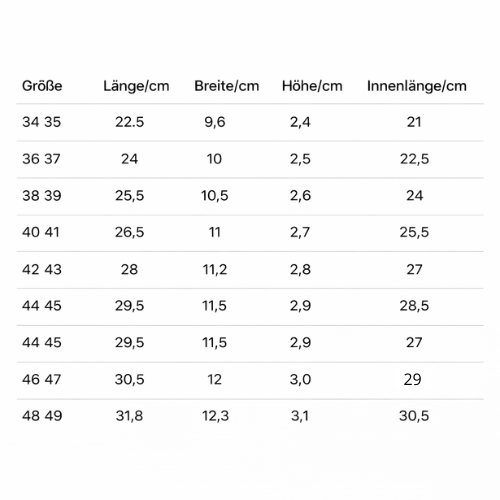Click the Innenlänge/cm column header
The image size is (500, 500).
point(417,86)
